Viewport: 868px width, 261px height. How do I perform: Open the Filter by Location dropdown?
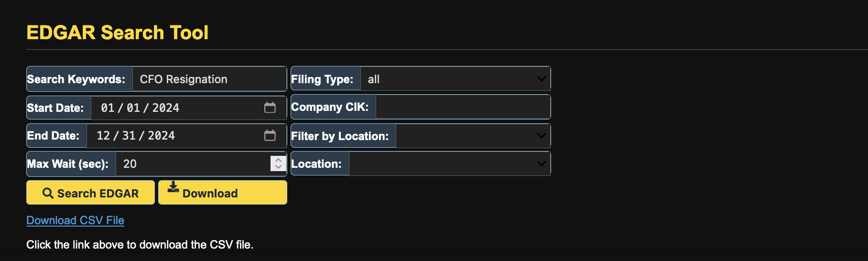click(x=541, y=136)
